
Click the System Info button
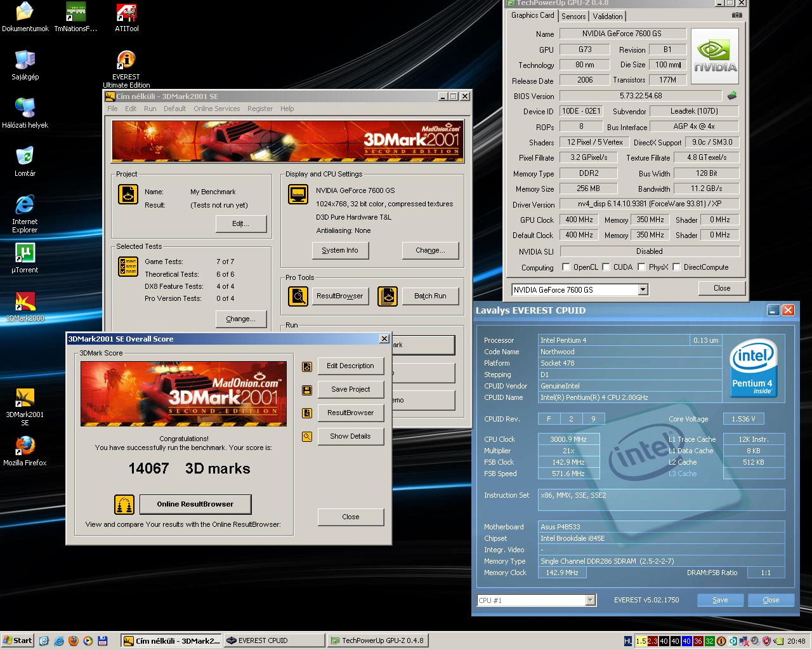point(340,251)
